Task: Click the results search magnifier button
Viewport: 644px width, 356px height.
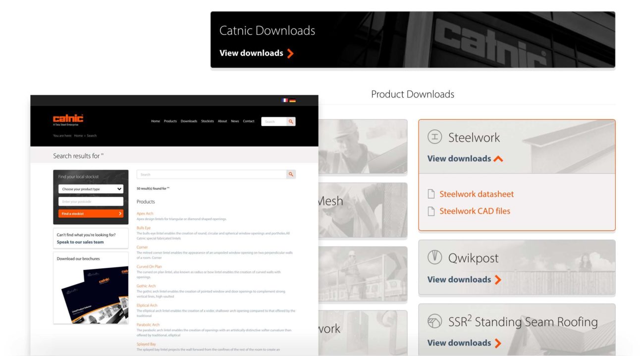Action: click(291, 174)
